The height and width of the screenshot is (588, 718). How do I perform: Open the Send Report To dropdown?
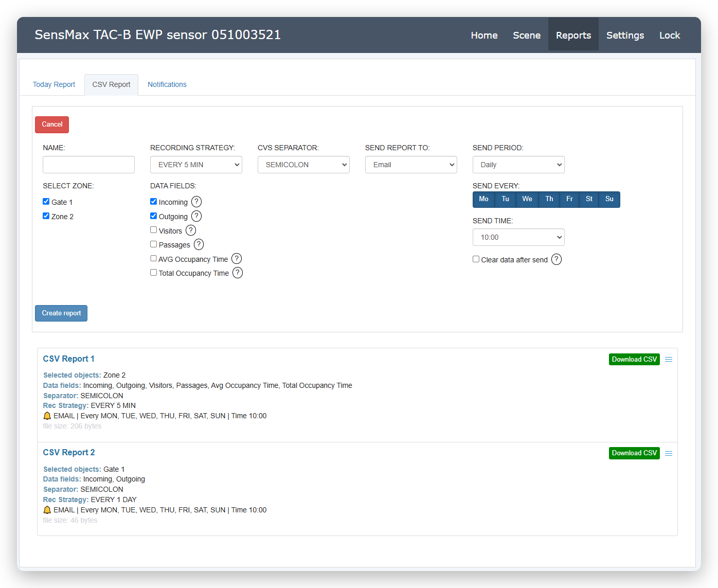[411, 165]
